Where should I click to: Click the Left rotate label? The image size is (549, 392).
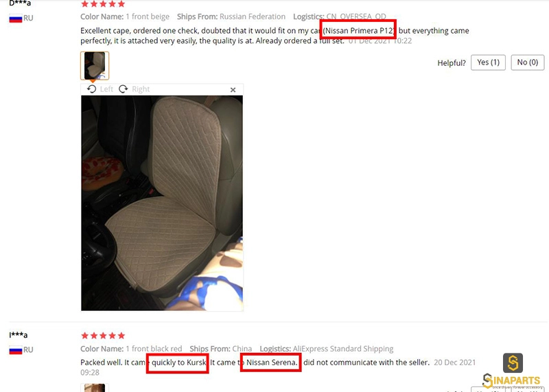coord(106,89)
